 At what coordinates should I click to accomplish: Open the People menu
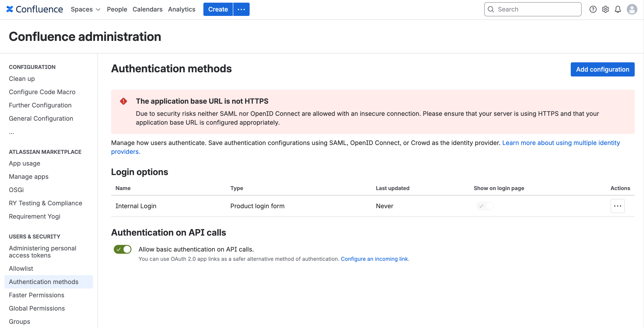click(x=117, y=9)
